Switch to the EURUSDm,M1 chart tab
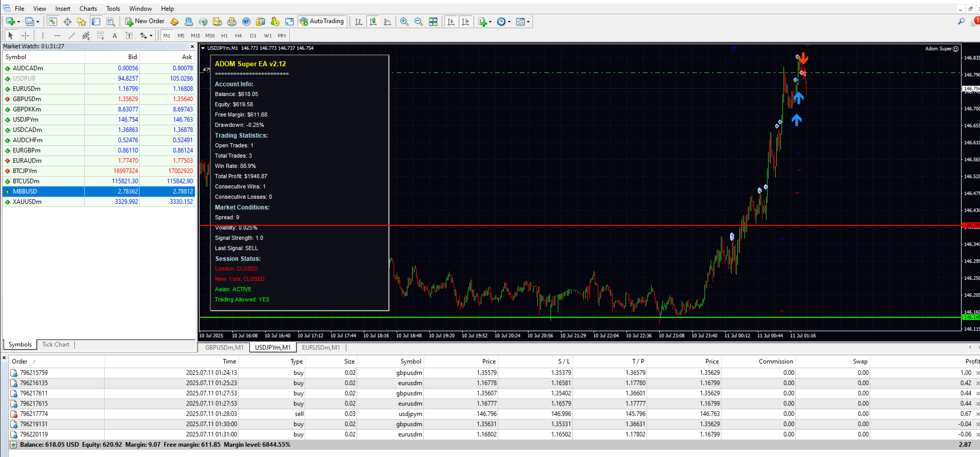This screenshot has height=457, width=980. point(321,348)
